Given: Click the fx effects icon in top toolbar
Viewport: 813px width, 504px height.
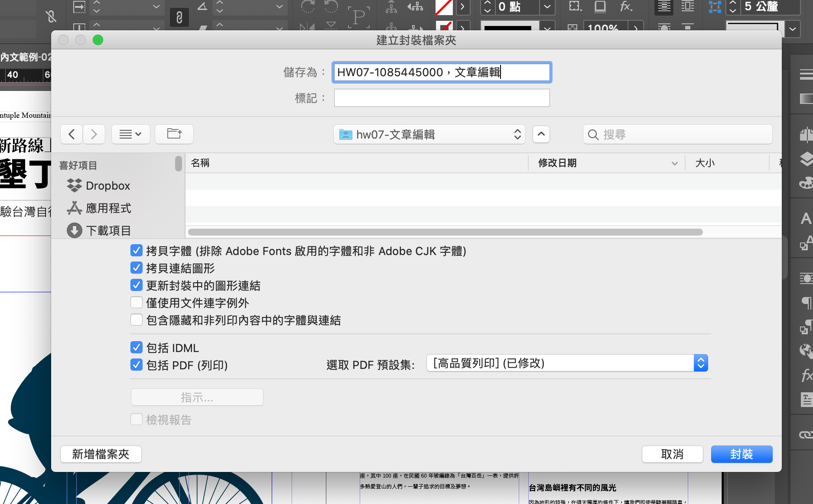Looking at the screenshot, I should [626, 6].
